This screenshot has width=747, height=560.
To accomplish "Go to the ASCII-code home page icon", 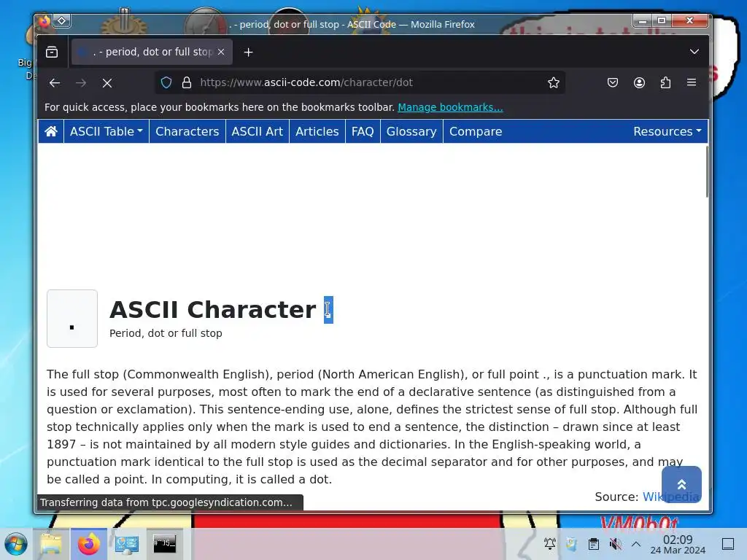I will (x=51, y=131).
